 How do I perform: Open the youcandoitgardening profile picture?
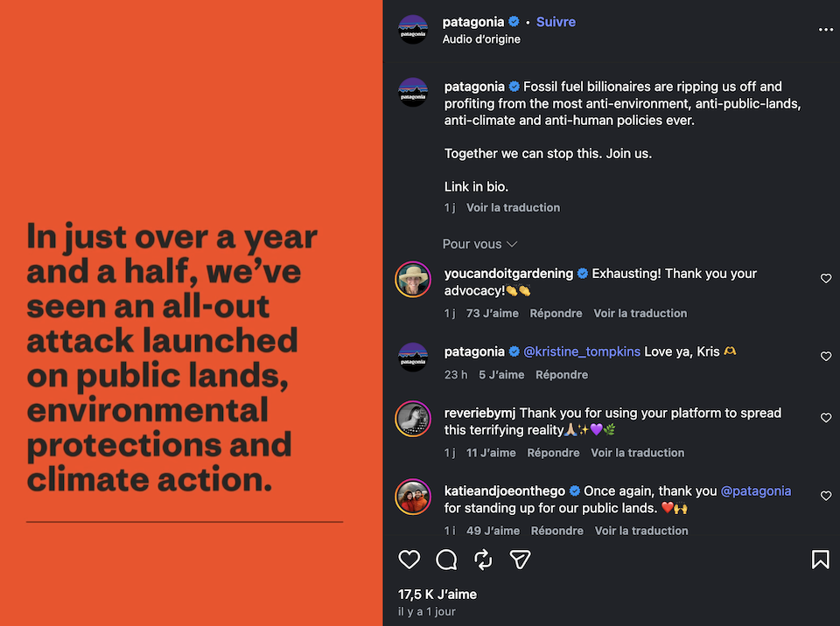pos(412,279)
